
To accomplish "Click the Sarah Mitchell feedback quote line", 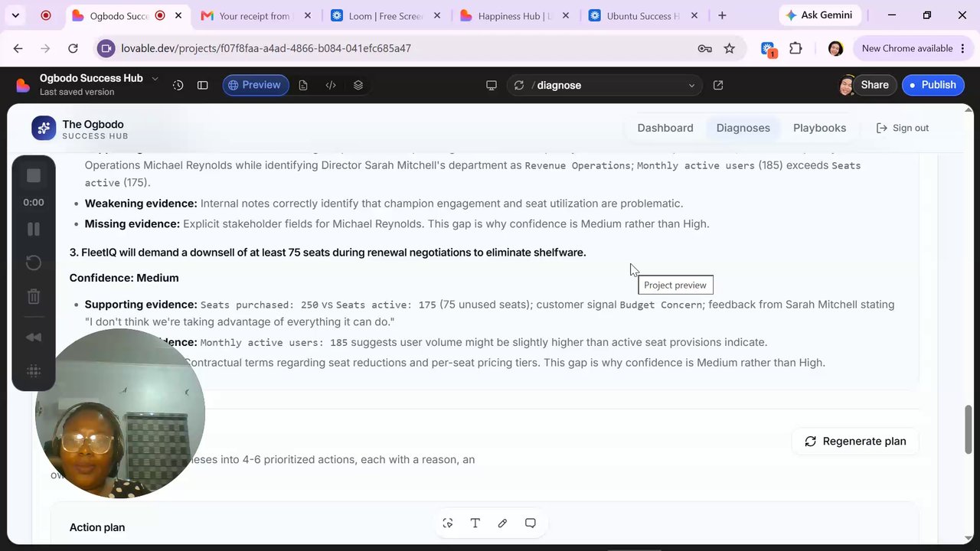I will tap(240, 322).
